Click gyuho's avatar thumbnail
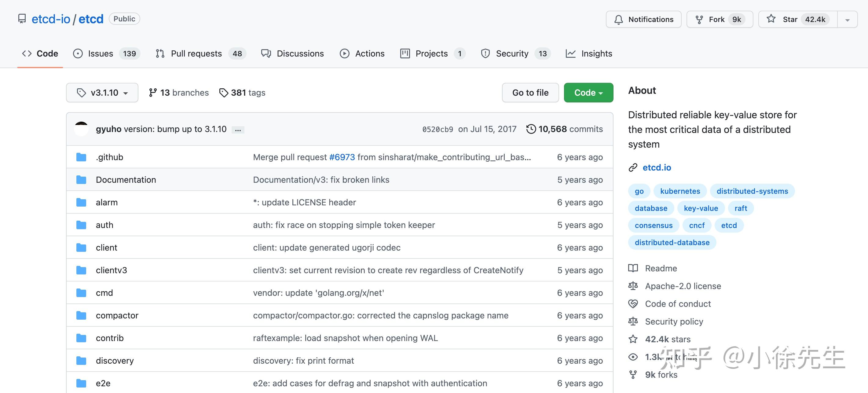The image size is (868, 393). pyautogui.click(x=81, y=129)
